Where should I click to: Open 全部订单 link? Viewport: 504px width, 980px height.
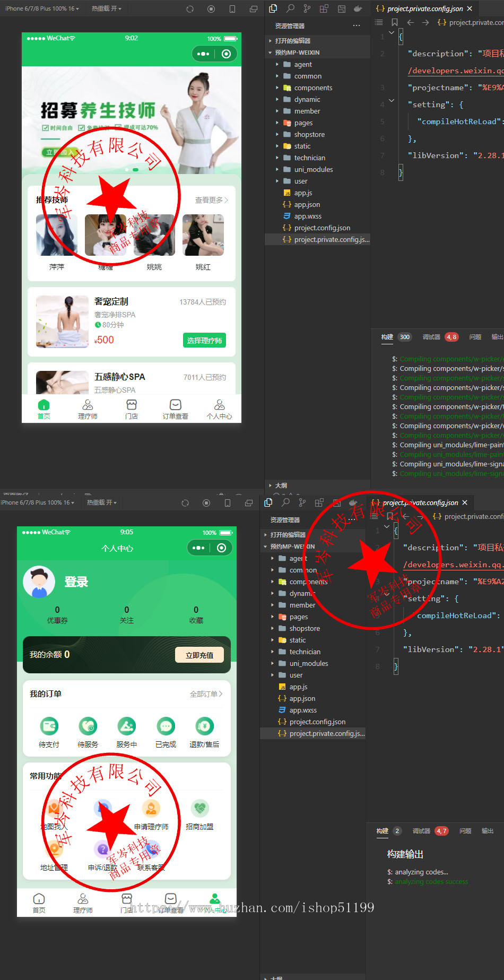click(x=206, y=694)
